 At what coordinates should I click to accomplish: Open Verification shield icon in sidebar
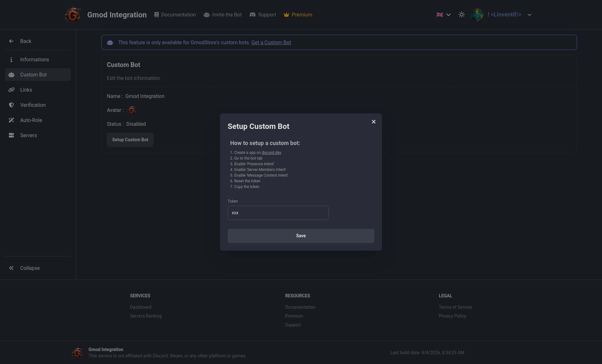(11, 105)
